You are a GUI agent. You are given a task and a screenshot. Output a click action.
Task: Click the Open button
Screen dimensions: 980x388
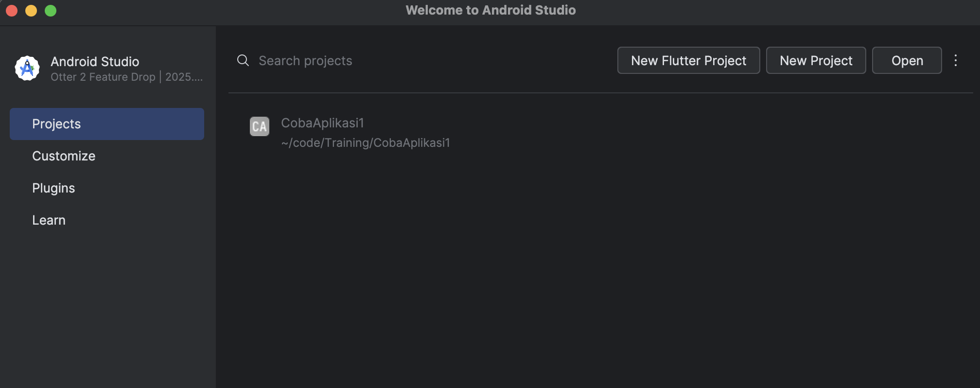[907, 60]
